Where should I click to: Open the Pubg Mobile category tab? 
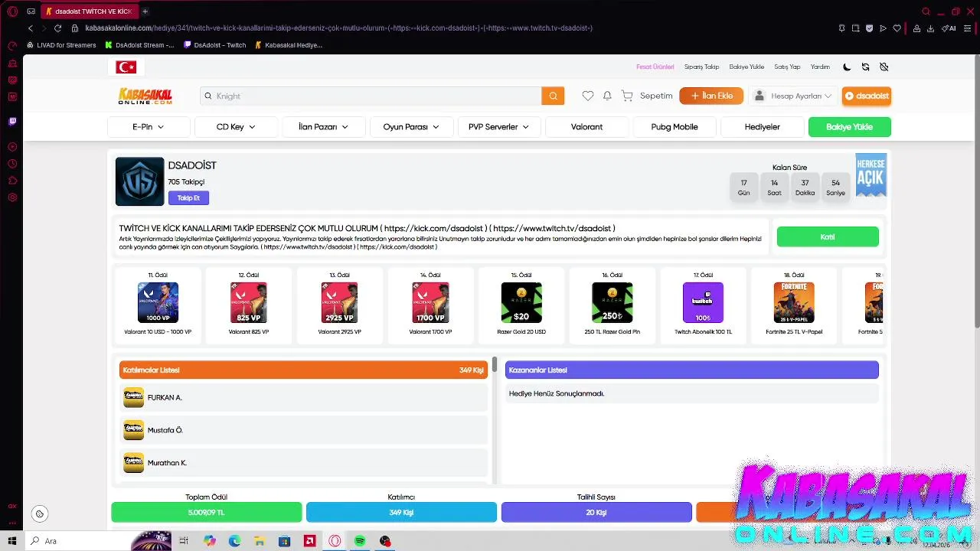pyautogui.click(x=675, y=127)
